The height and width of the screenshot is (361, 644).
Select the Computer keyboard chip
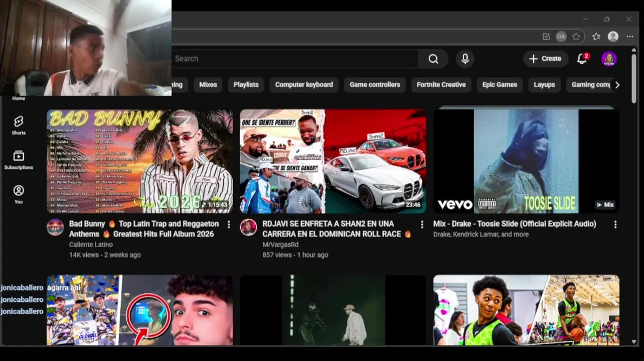304,85
